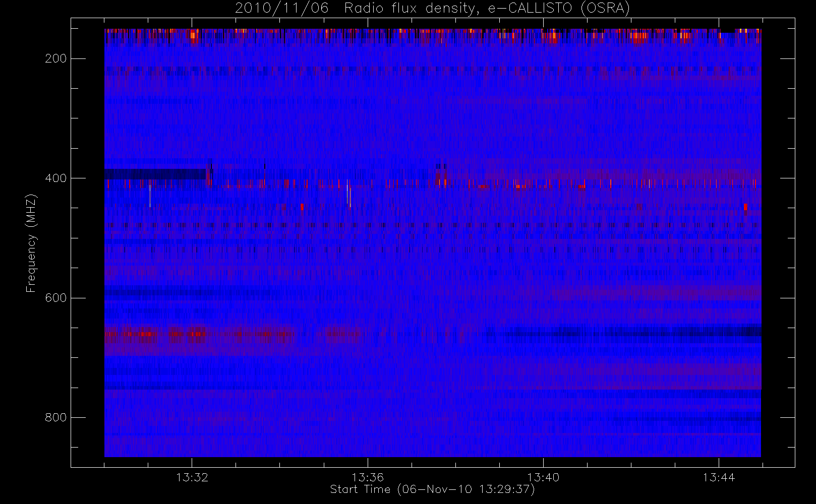This screenshot has width=816, height=504.
Task: Click the 'Start Time (06-Nov-10 13:29:37)' label
Action: click(432, 489)
